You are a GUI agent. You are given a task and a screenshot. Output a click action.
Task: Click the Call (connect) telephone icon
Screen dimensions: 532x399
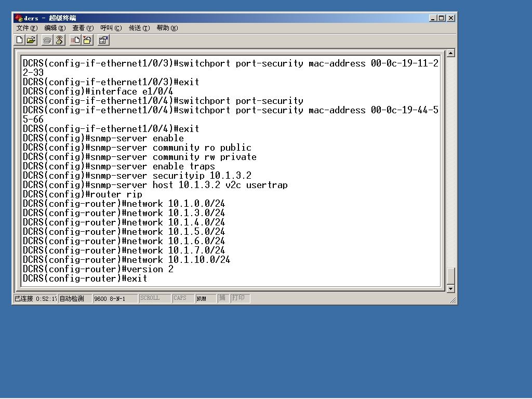[47, 41]
